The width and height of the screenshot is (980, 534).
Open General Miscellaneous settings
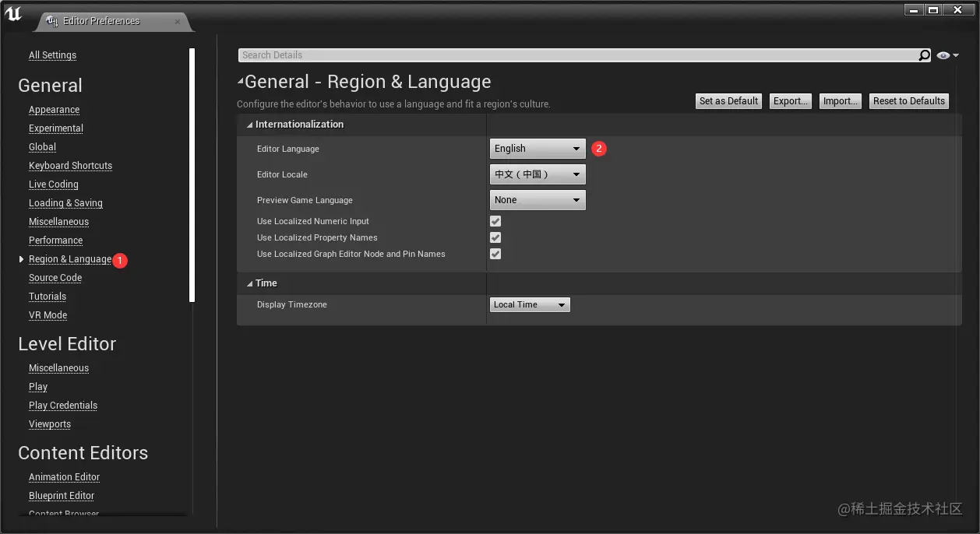(58, 222)
